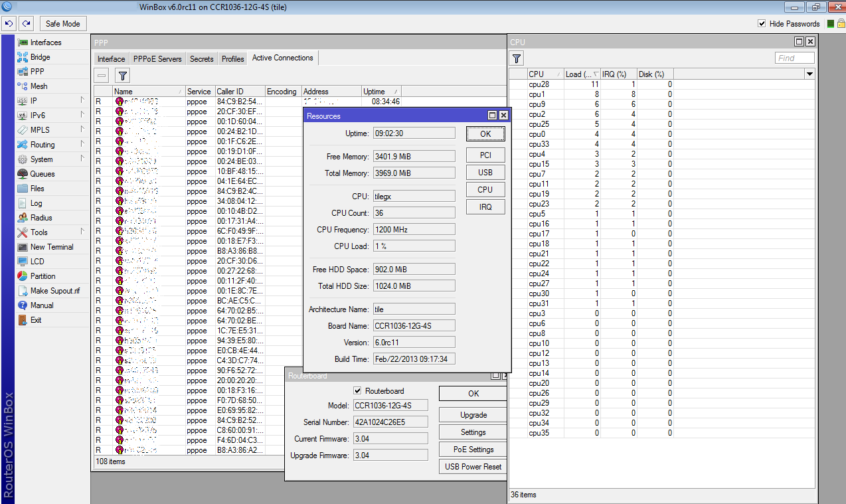The height and width of the screenshot is (504, 846).
Task: Open LCD settings from the sidebar
Action: point(37,262)
